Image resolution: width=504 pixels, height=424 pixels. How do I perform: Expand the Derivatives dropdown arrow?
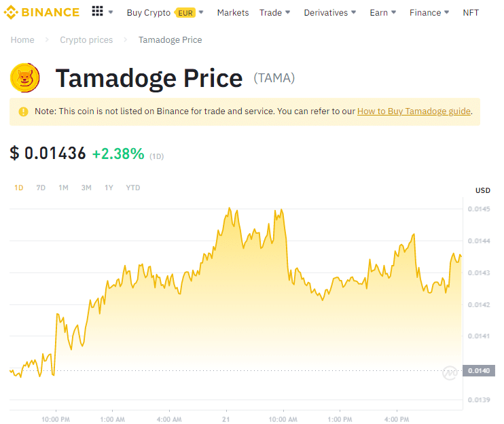[x=354, y=12]
